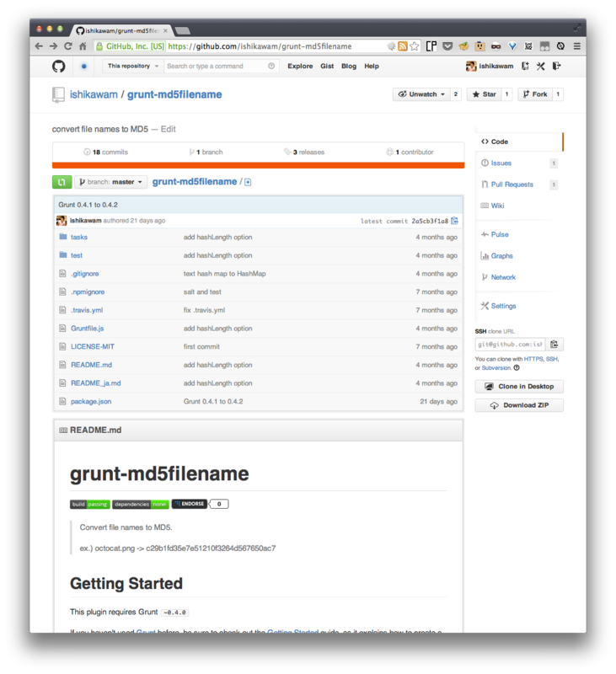
Task: Click the create new file plus icon
Action: [248, 182]
